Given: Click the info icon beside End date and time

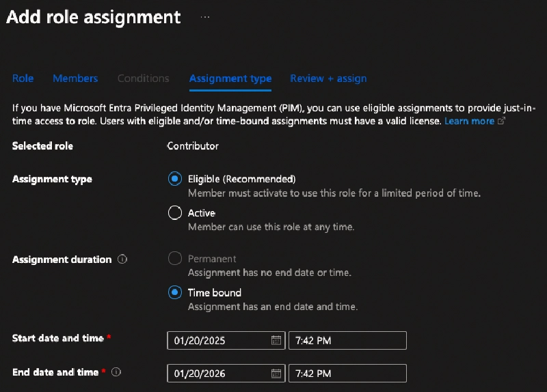Looking at the screenshot, I should tap(116, 372).
